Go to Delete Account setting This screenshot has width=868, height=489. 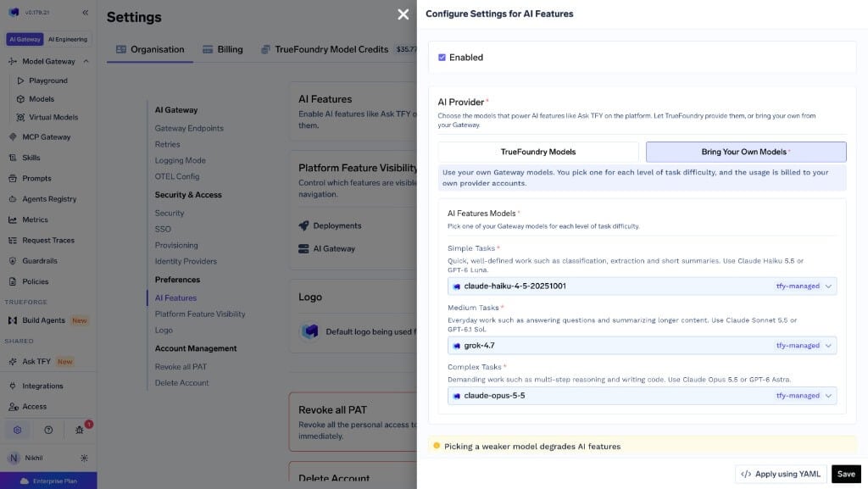click(181, 383)
